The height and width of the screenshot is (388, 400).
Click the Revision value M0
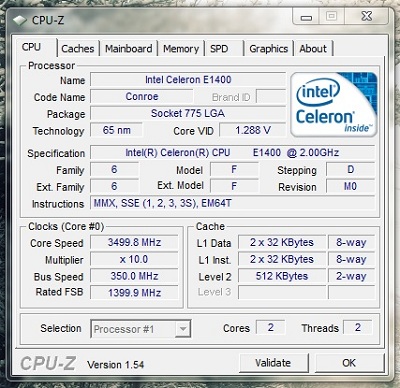tap(351, 186)
